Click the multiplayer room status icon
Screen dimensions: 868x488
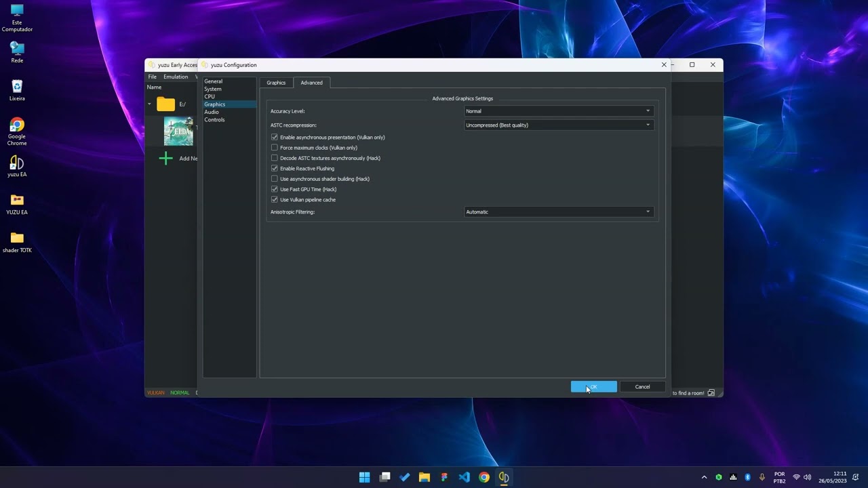pos(711,393)
